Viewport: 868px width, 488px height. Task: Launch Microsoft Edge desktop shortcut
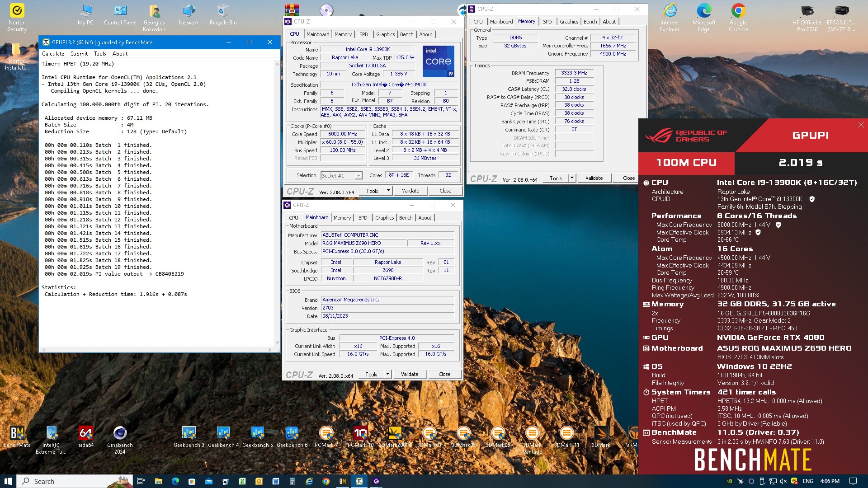tap(704, 18)
